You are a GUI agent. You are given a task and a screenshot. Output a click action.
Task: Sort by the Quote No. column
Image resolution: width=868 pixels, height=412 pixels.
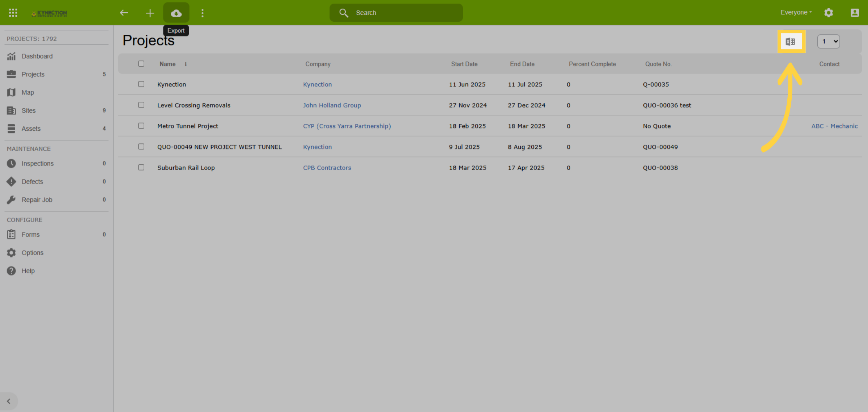[658, 64]
